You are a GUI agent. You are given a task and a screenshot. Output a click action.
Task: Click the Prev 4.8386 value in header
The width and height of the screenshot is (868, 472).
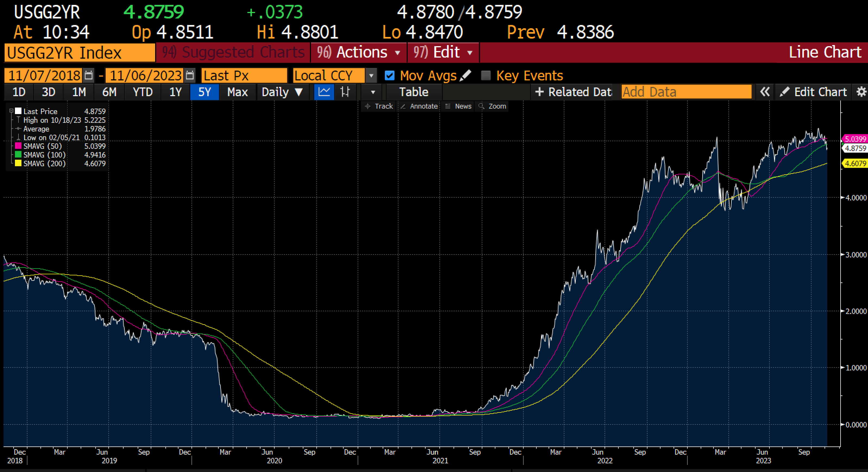point(585,32)
